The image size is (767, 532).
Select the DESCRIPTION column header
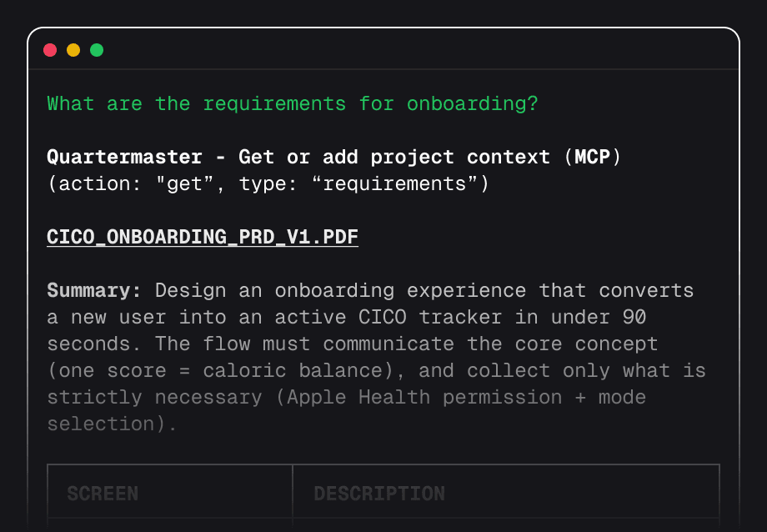coord(379,494)
